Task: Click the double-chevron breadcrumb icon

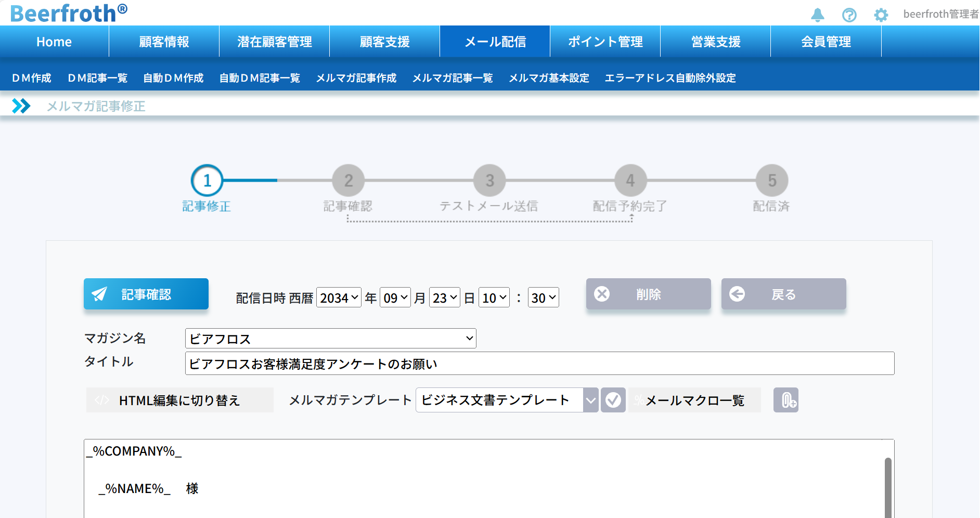Action: click(x=21, y=106)
